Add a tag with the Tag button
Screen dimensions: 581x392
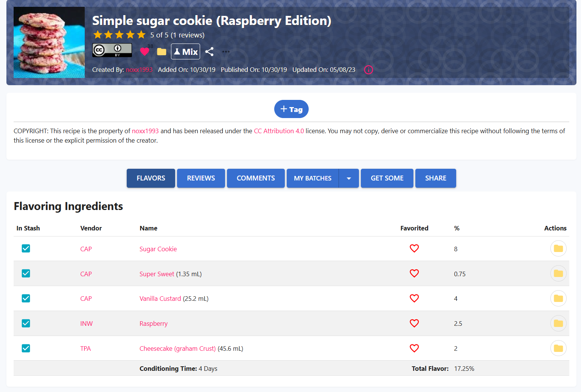291,109
